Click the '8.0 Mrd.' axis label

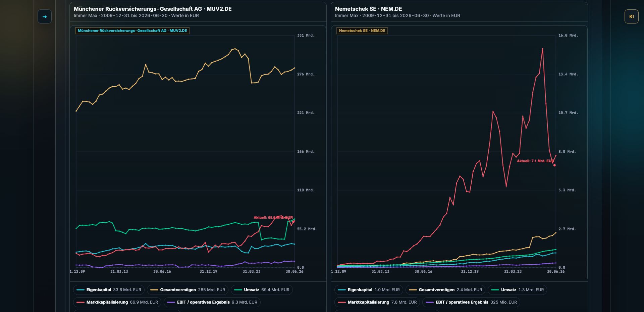567,152
